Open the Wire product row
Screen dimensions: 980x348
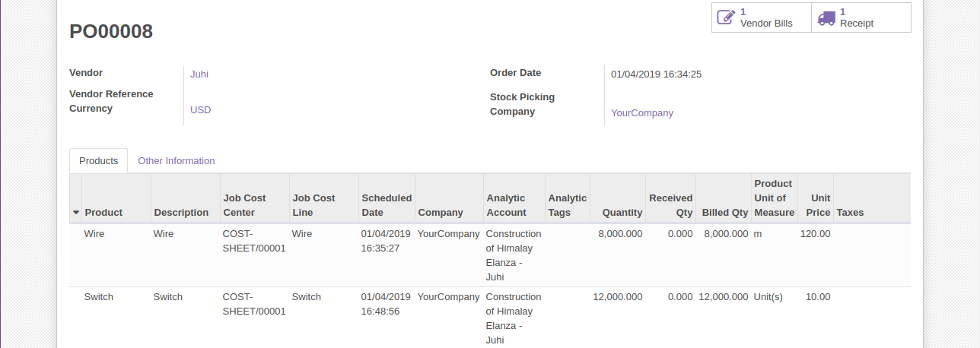pos(490,255)
